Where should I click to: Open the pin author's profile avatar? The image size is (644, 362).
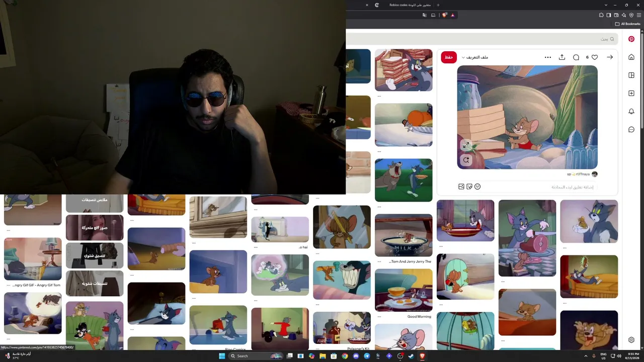click(x=595, y=174)
